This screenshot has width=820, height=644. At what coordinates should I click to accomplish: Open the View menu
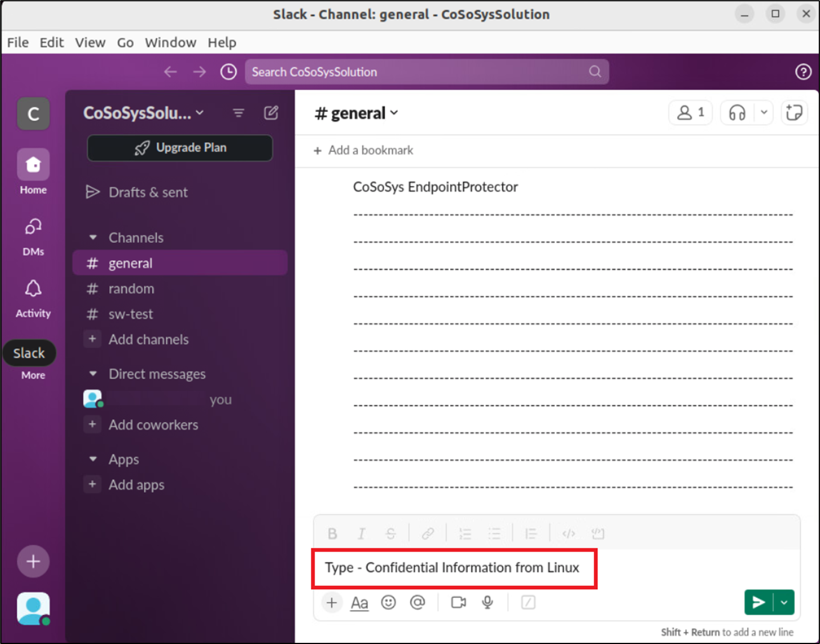pos(90,42)
